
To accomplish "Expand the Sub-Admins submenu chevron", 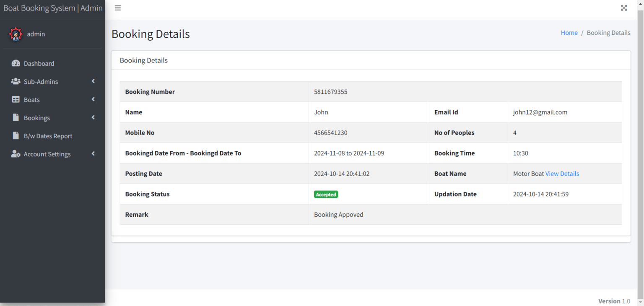I will 93,81.
